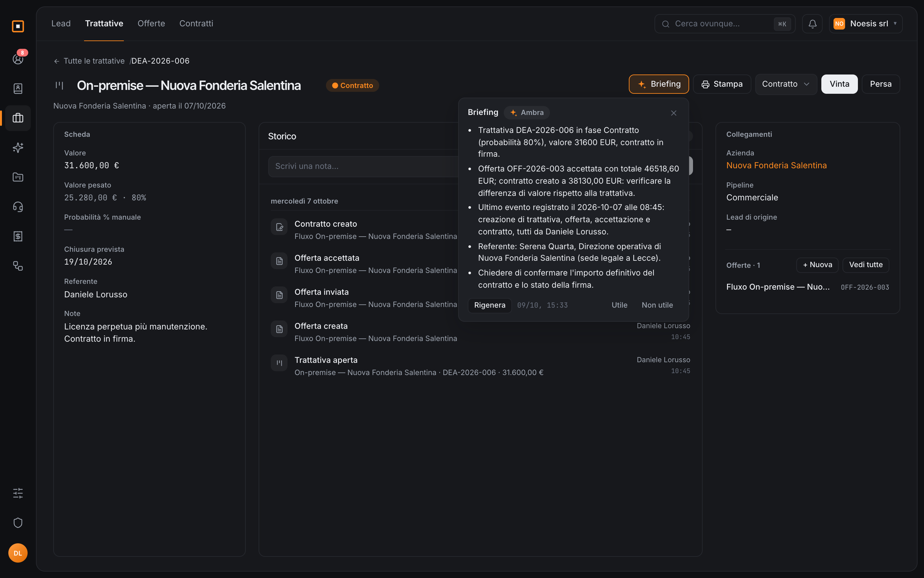
Task: Open the Nuova Fonderia Salentina company link
Action: [x=776, y=165]
